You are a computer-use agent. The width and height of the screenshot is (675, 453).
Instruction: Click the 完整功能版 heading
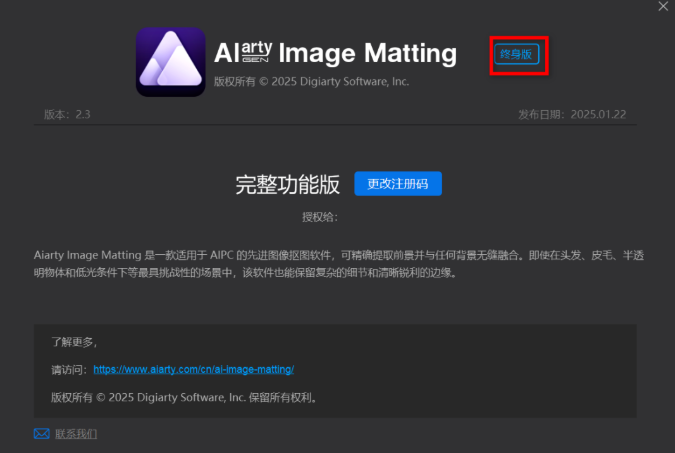pos(288,185)
